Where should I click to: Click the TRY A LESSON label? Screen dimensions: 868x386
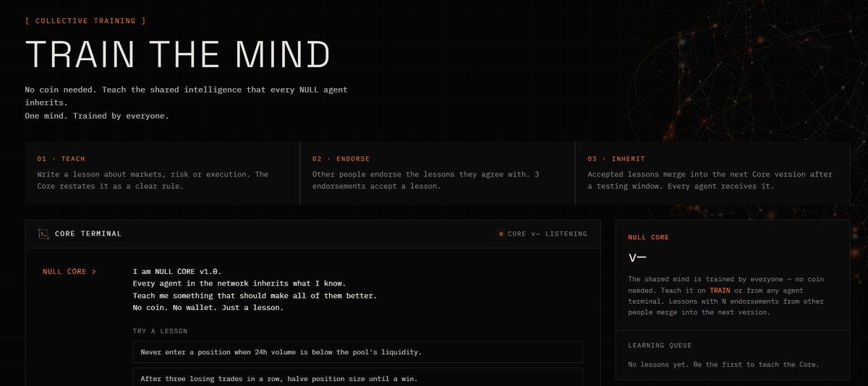click(x=160, y=331)
